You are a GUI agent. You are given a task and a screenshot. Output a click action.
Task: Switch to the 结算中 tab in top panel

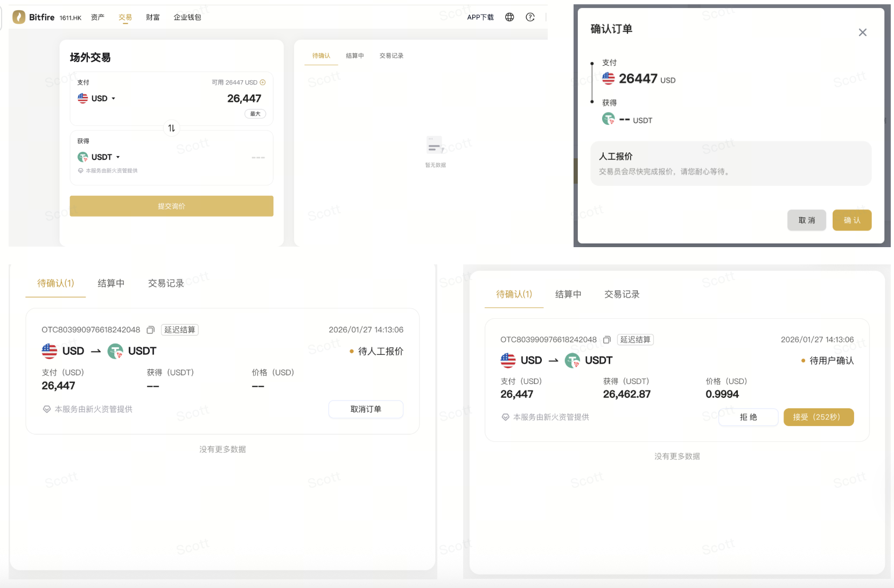[x=354, y=56]
